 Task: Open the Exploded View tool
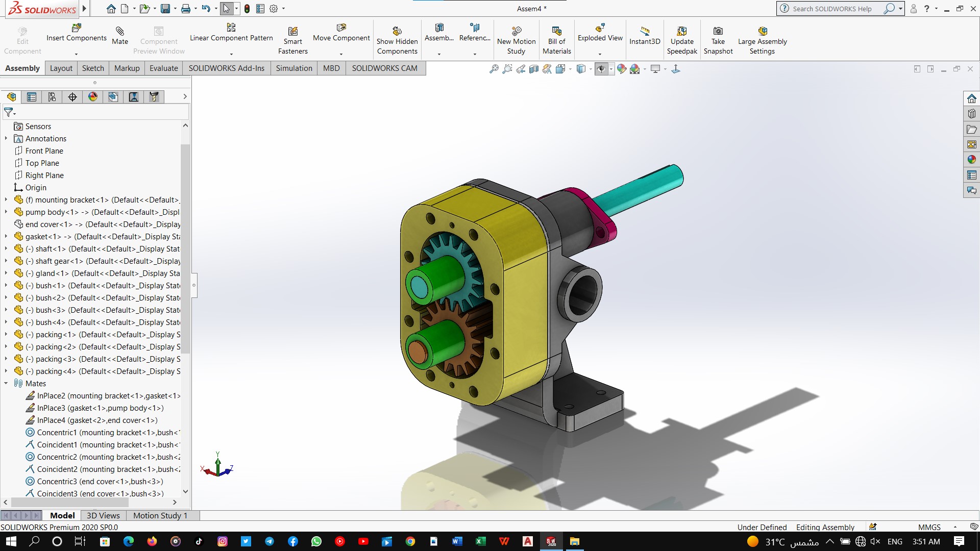pyautogui.click(x=600, y=28)
